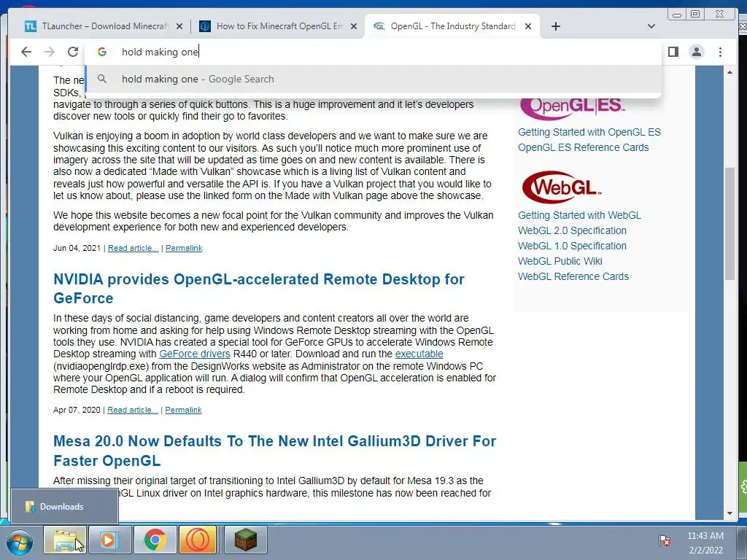
Task: Click the Minecraft grass block taskbar icon
Action: (245, 540)
